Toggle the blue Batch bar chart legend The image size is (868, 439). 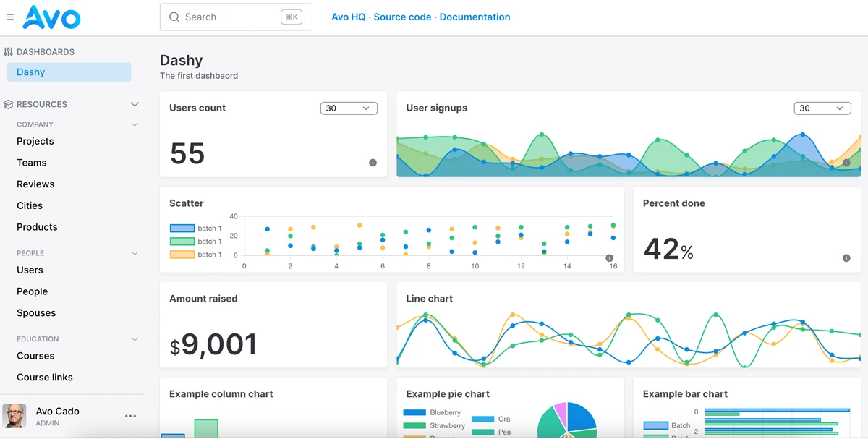pos(667,425)
